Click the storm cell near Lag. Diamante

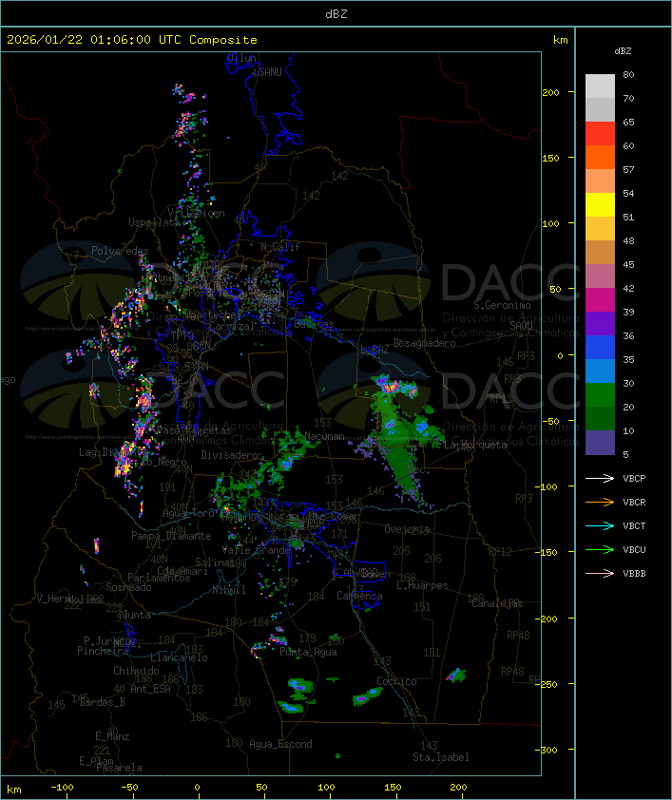pos(124,462)
